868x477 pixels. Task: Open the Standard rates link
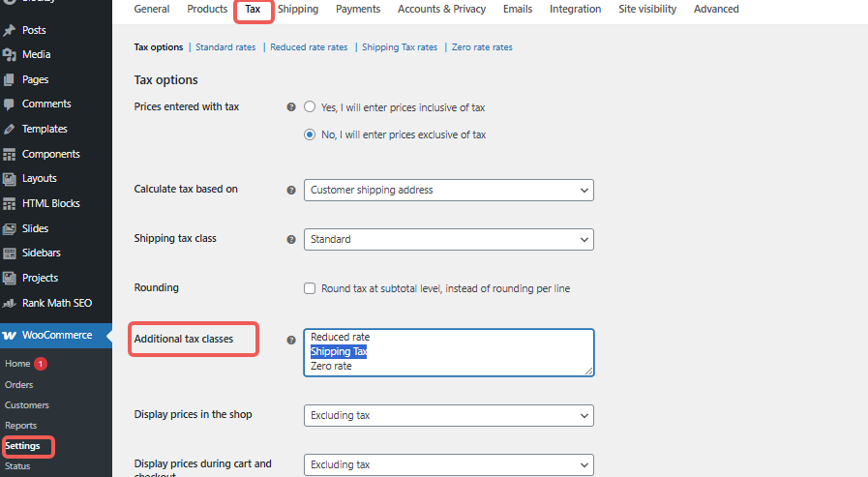coord(224,47)
